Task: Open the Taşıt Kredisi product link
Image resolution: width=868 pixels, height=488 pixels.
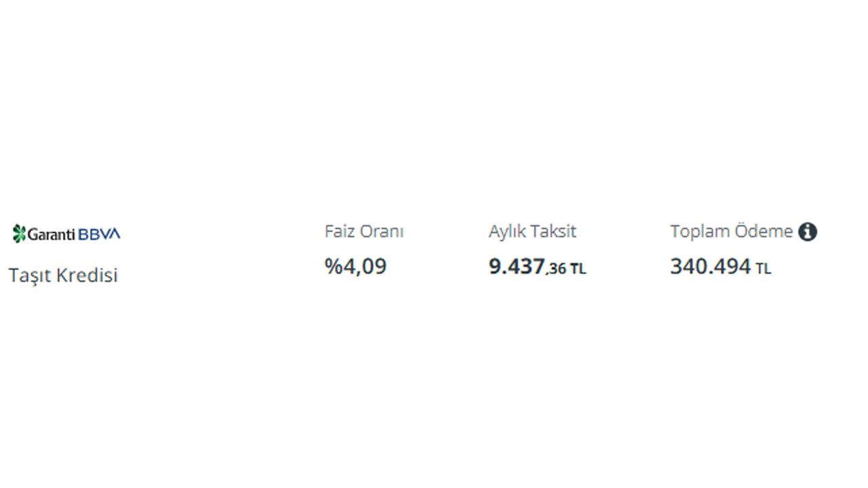Action: click(x=63, y=275)
